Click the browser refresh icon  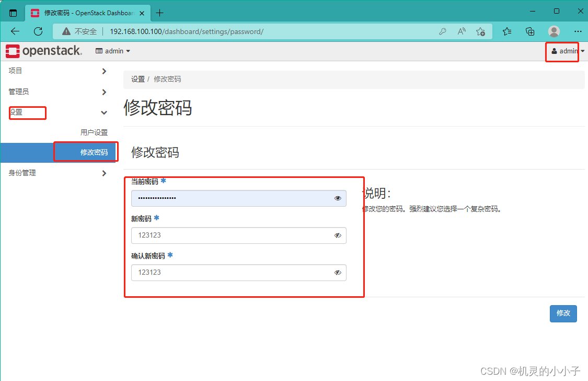pos(38,31)
